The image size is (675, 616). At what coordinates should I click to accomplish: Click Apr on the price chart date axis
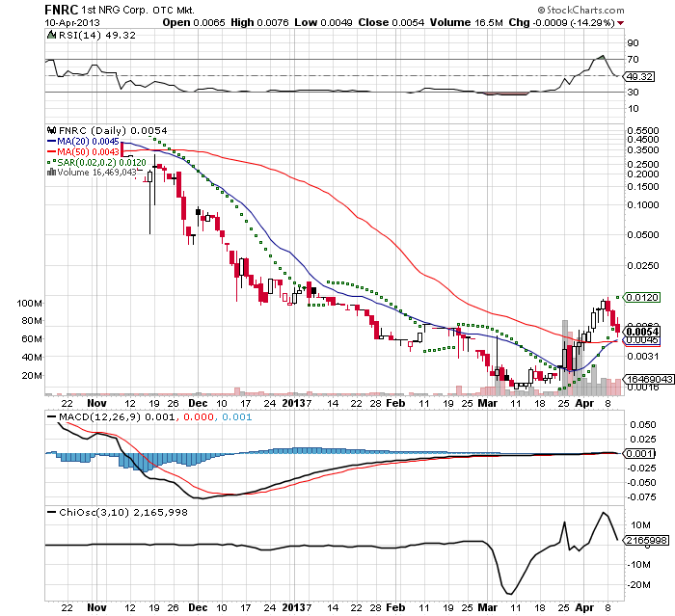pyautogui.click(x=584, y=403)
